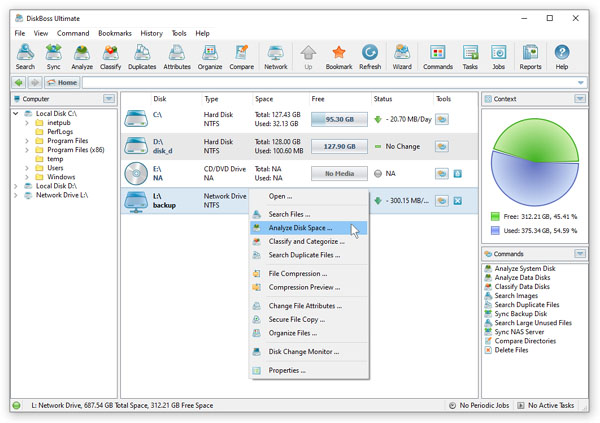Run the Delete Files command
Viewport: 600px width, 423px height.
tap(511, 350)
